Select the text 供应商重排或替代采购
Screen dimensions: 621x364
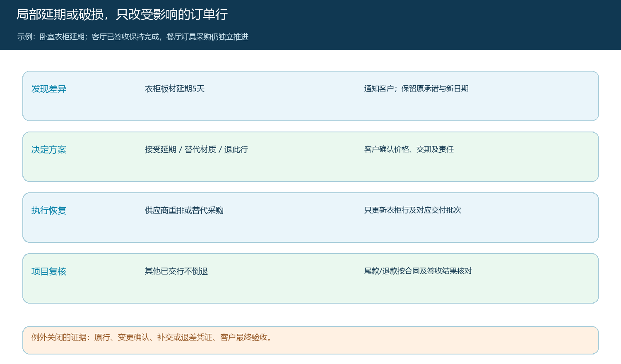pos(184,210)
